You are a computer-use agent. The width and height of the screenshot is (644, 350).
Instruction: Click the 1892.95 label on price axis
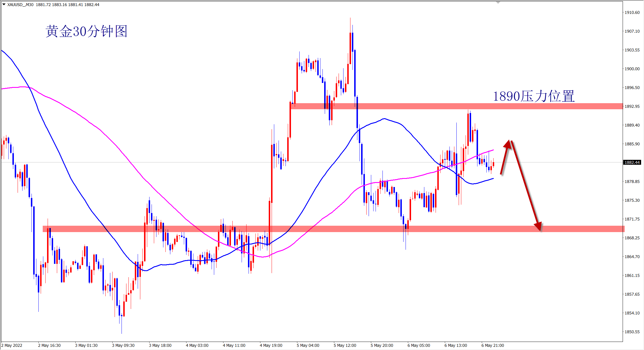(632, 106)
